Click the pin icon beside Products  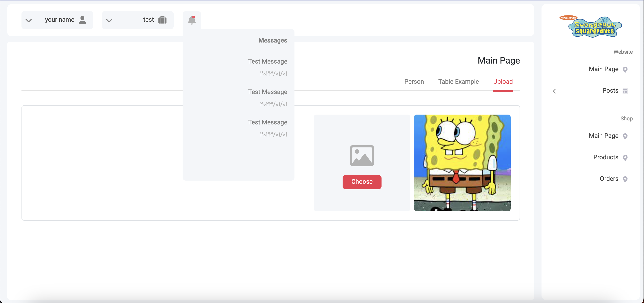[625, 158]
